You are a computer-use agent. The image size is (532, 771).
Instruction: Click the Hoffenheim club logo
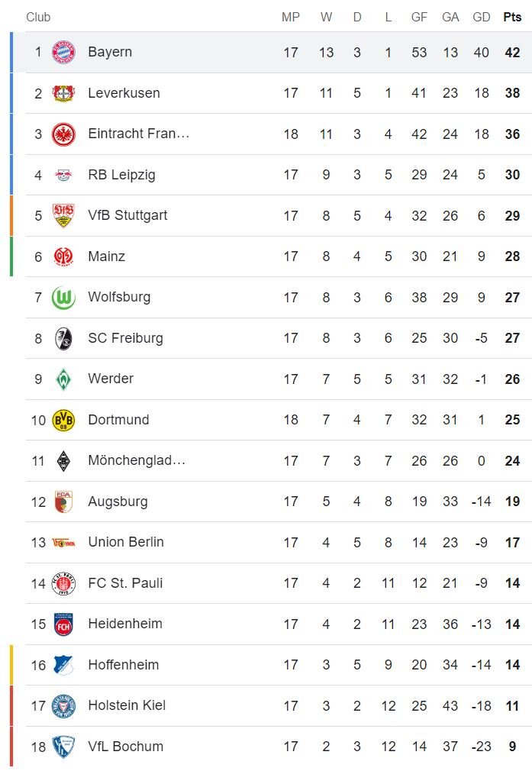(x=63, y=665)
